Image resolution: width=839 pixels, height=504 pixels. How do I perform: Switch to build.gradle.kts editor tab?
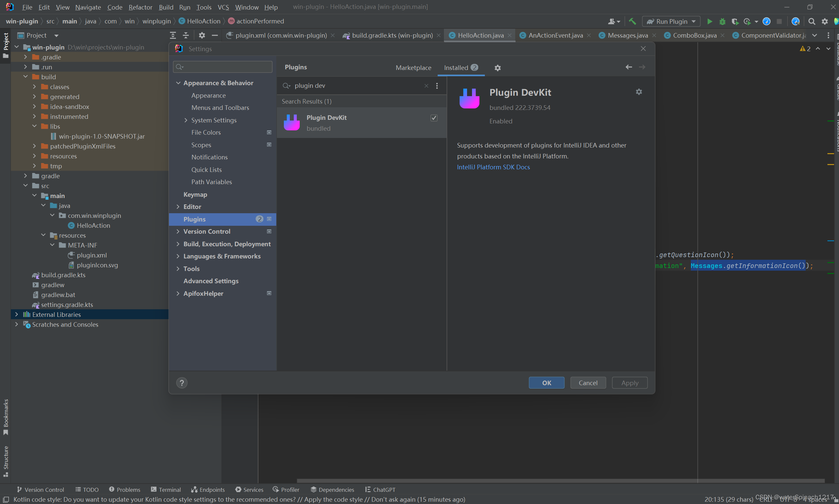(x=392, y=35)
